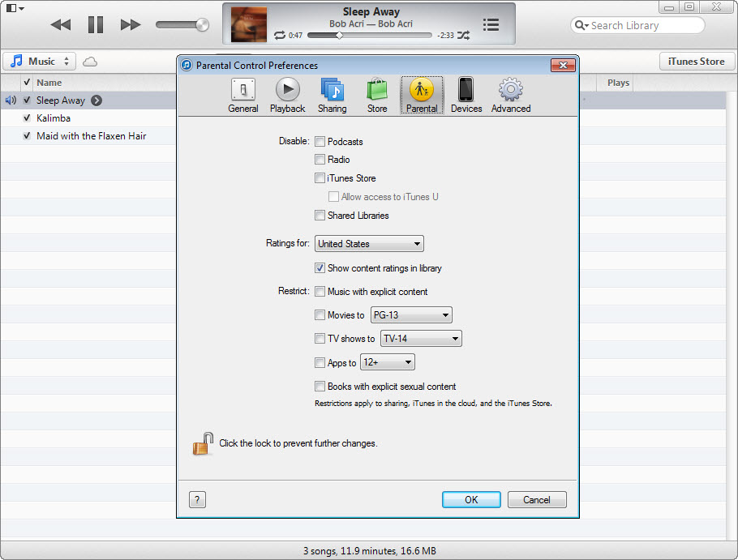Confirm preferences with OK
Image resolution: width=738 pixels, height=560 pixels.
471,499
